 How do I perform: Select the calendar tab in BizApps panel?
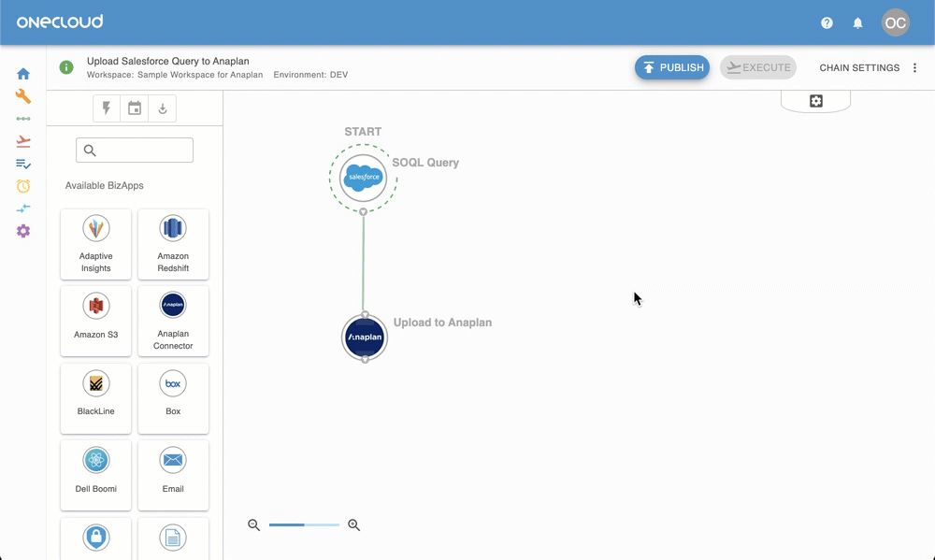click(135, 108)
